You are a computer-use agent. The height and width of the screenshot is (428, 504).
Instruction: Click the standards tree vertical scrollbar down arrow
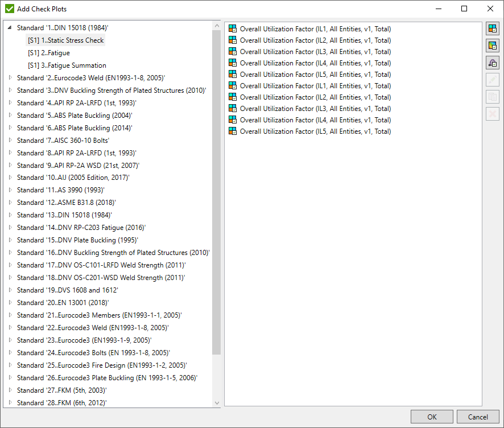click(217, 402)
